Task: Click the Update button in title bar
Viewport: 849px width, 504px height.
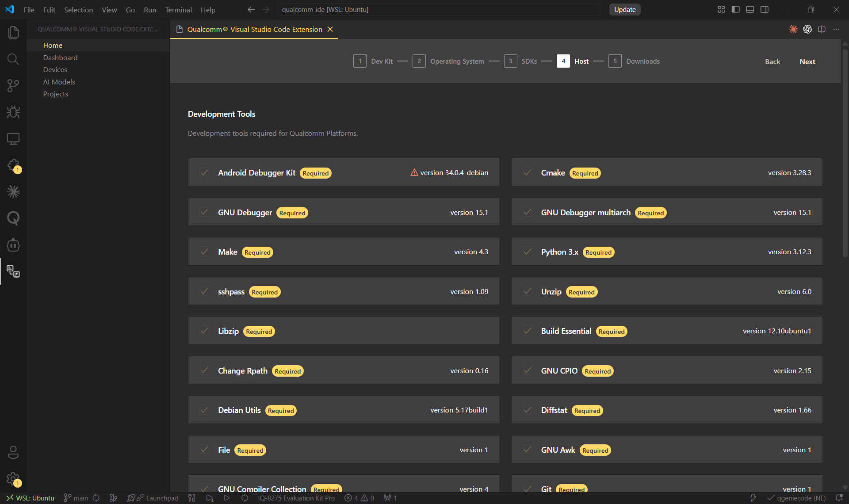Action: click(625, 9)
